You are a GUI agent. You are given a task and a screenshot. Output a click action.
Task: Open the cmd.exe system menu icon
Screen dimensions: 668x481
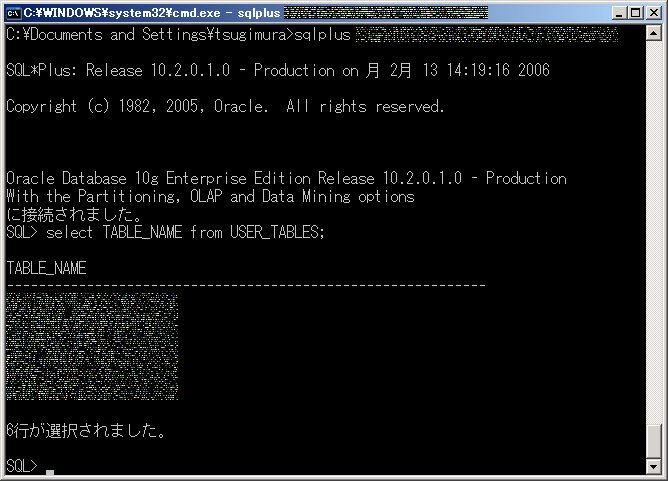click(13, 13)
